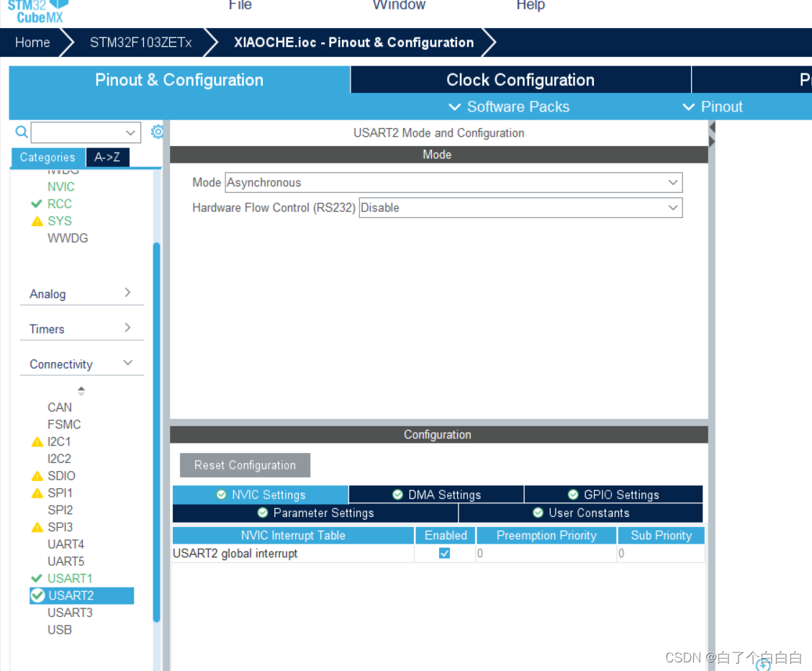Click the Reset Configuration button
This screenshot has height=671, width=812.
tap(245, 466)
